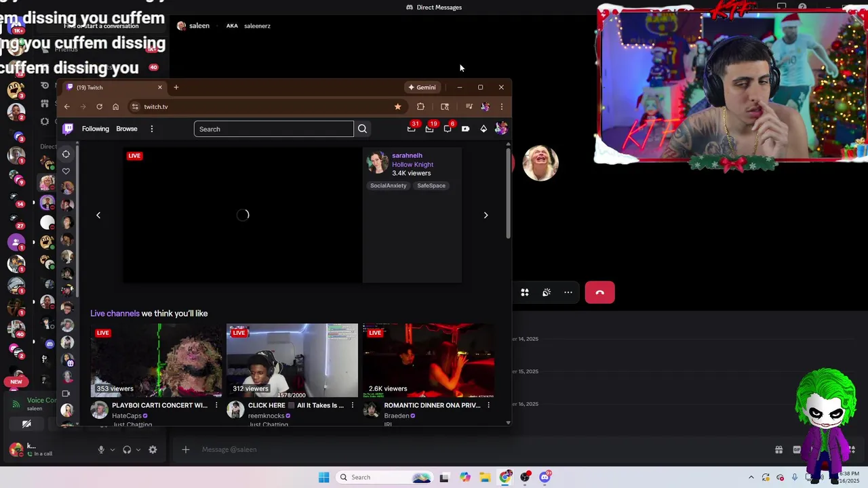868x488 pixels.
Task: Open the Twitch creator dashboard camera icon
Action: [x=465, y=129]
